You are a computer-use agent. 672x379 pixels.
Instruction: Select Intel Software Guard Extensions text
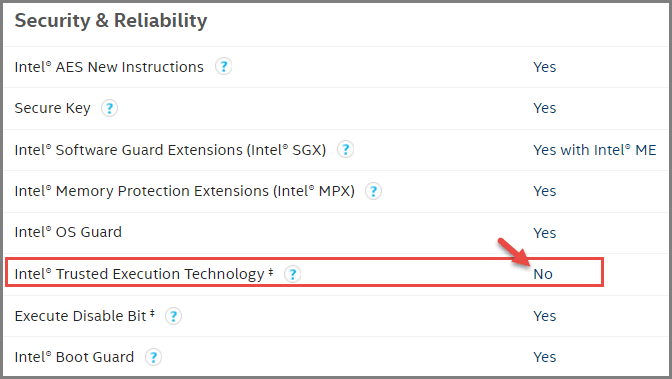coord(170,150)
